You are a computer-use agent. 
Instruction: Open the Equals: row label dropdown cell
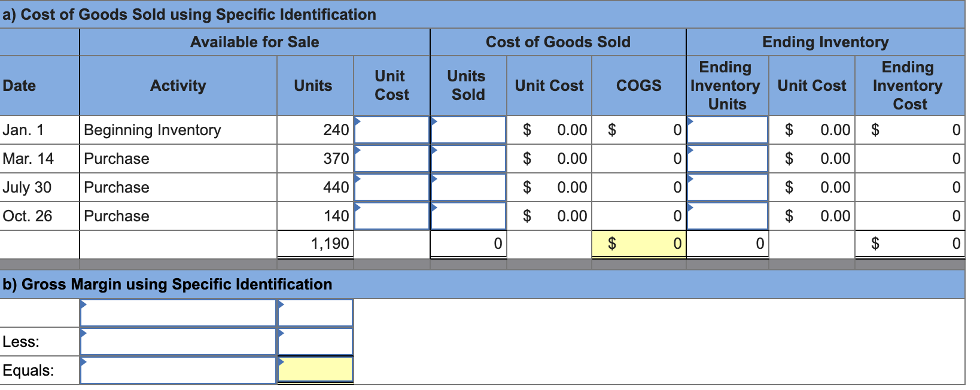click(178, 370)
